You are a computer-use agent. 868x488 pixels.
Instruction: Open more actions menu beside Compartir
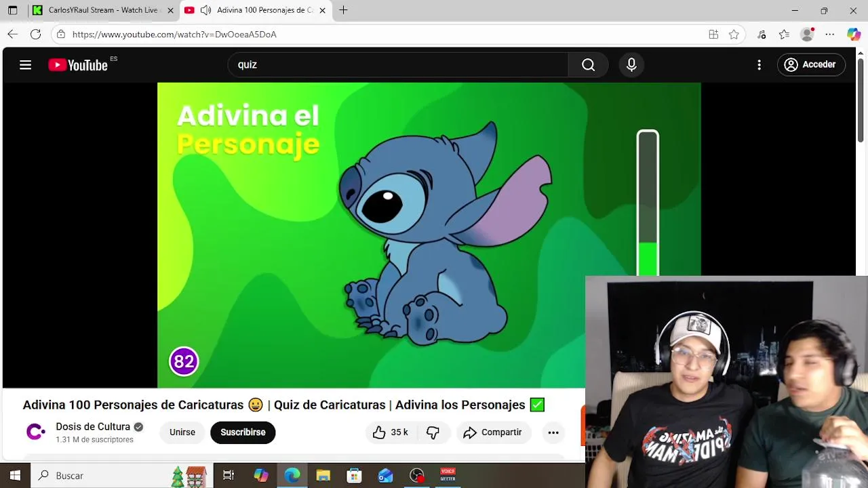[x=553, y=432]
